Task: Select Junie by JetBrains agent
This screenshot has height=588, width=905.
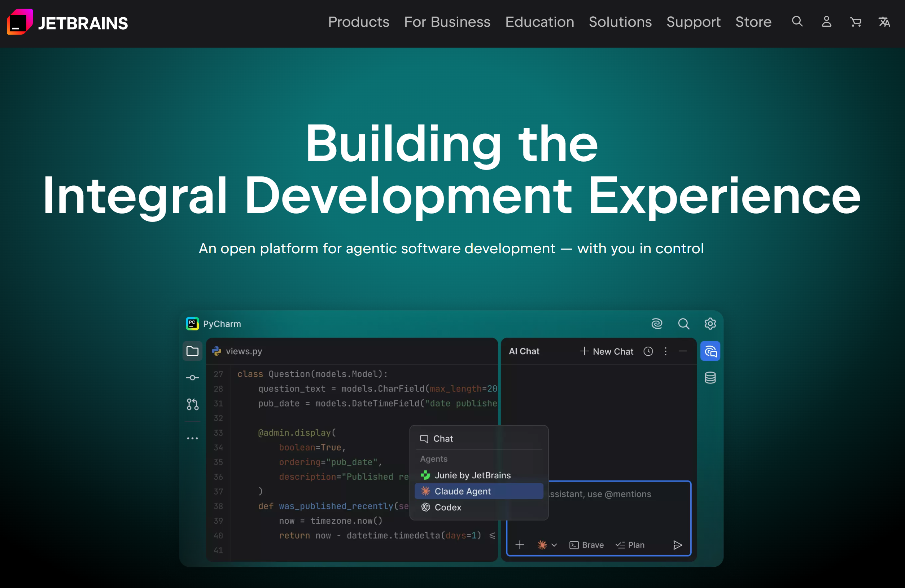Action: pos(479,475)
